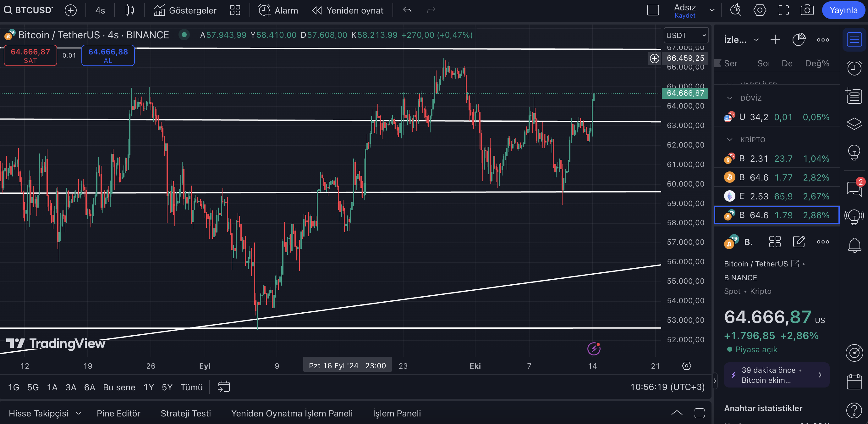Open symbol details grid icon
This screenshot has height=424, width=868.
[775, 242]
